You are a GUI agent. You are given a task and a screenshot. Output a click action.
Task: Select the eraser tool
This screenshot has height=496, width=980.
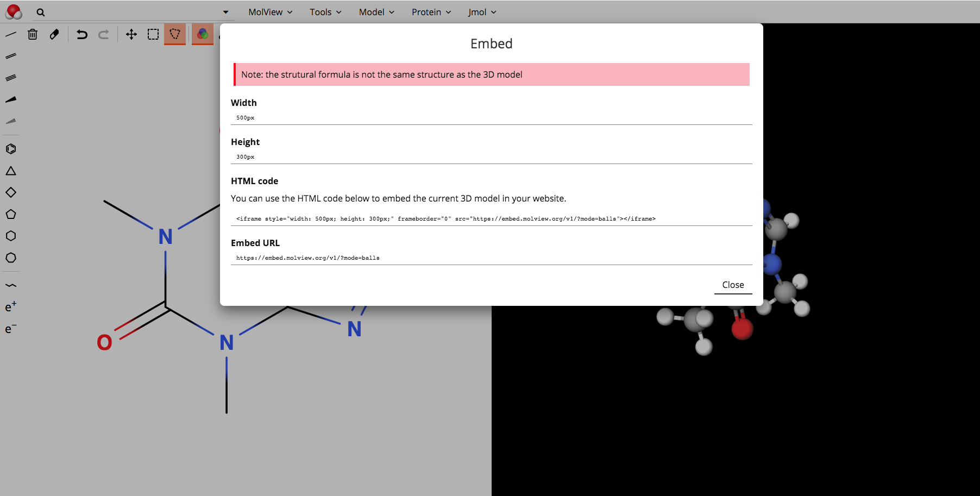pyautogui.click(x=54, y=34)
